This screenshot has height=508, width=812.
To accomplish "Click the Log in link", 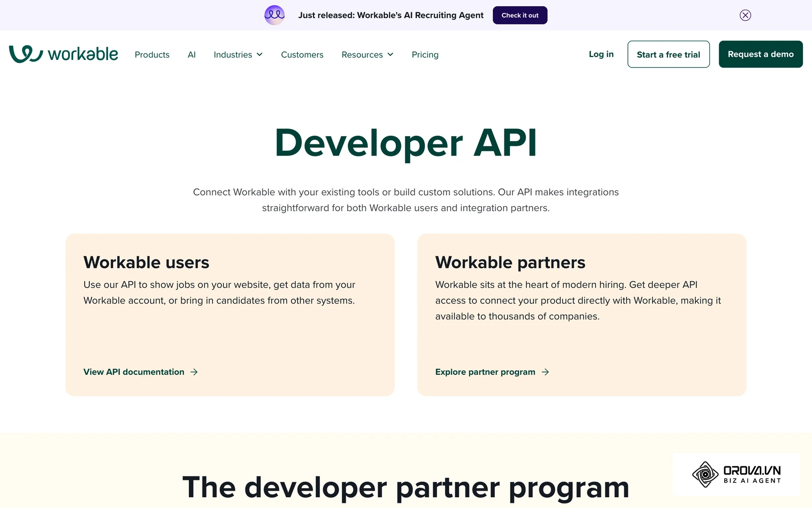I will point(601,54).
